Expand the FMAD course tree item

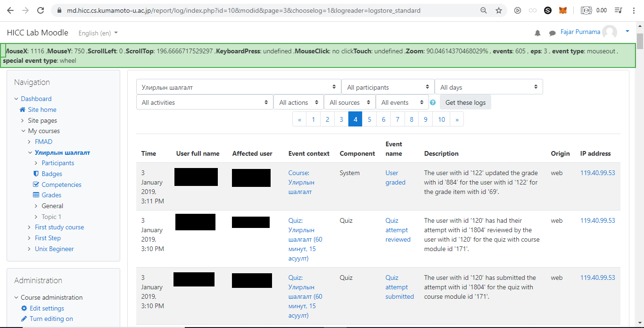[x=29, y=142]
